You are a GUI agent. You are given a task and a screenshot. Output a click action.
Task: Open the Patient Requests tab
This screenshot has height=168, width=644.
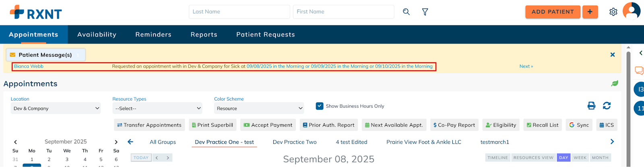click(x=266, y=35)
